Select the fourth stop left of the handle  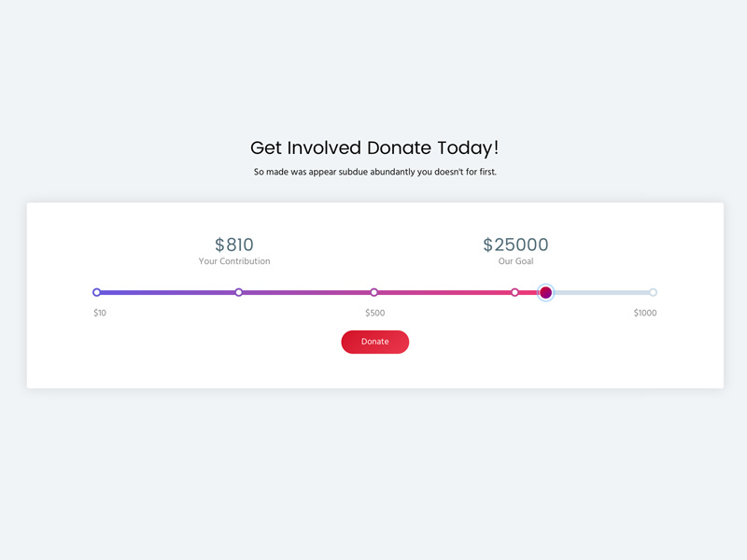click(x=514, y=293)
